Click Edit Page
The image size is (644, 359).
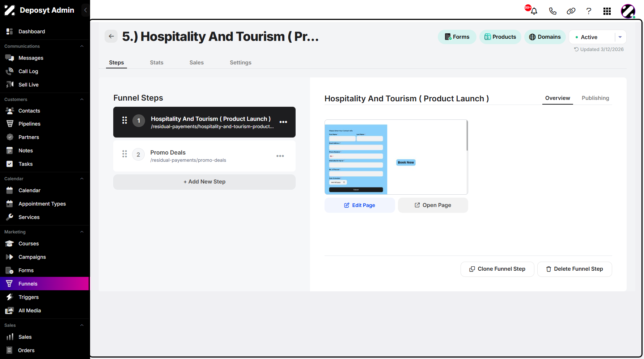coord(360,205)
